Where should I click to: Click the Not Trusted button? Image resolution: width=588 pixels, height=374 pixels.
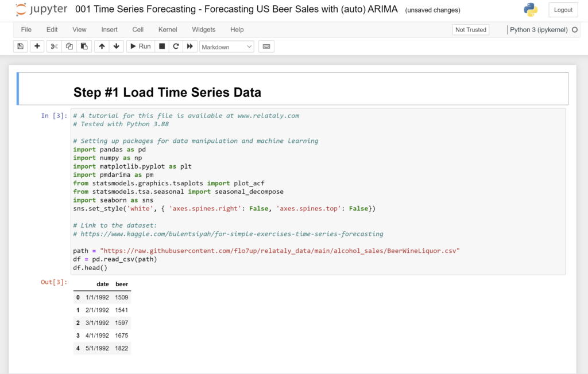[x=470, y=30]
